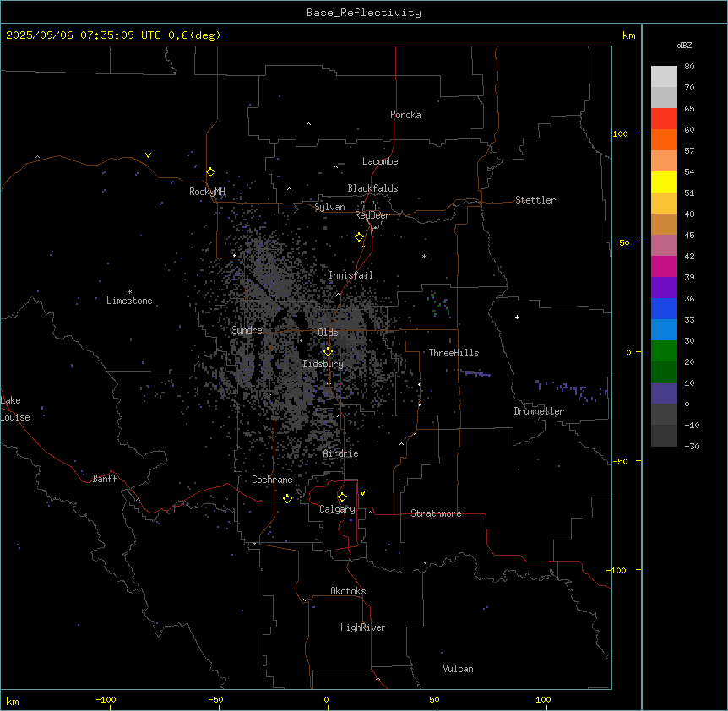Click the Limestone label

[129, 301]
